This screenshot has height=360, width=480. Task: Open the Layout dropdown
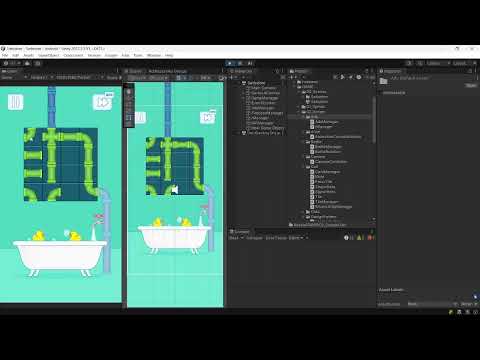465,63
